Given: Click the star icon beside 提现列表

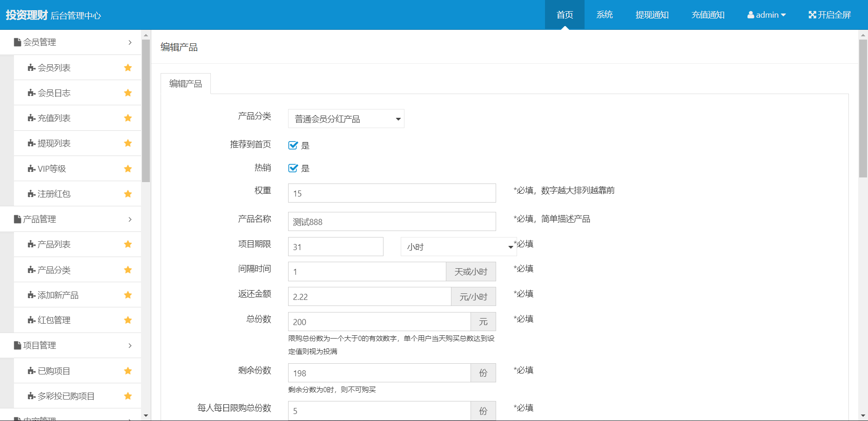Looking at the screenshot, I should (x=128, y=143).
